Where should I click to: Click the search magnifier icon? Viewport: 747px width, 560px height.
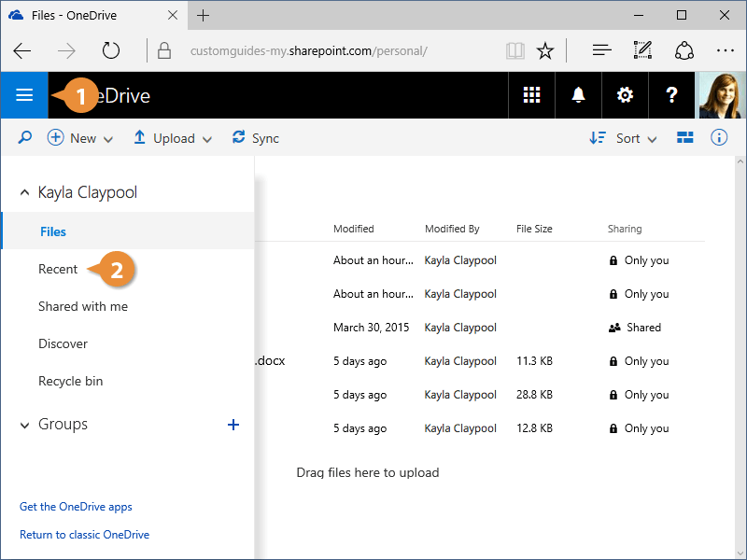pyautogui.click(x=25, y=138)
